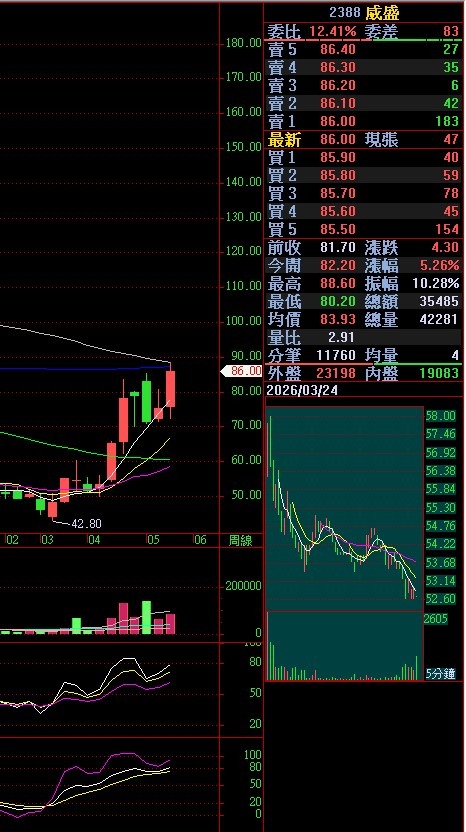Click the 03 month label on time axis
Image resolution: width=466 pixels, height=832 pixels.
coord(48,541)
